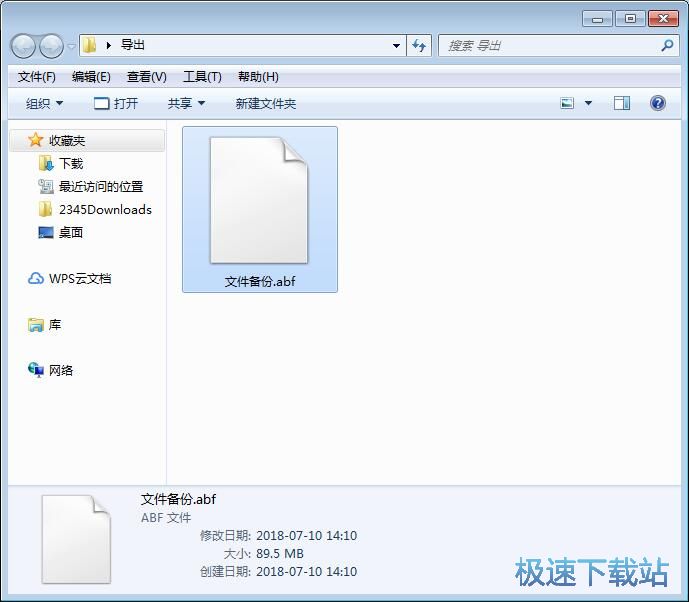Focus the 搜索 导出 search box
This screenshot has height=602, width=689.
(558, 46)
